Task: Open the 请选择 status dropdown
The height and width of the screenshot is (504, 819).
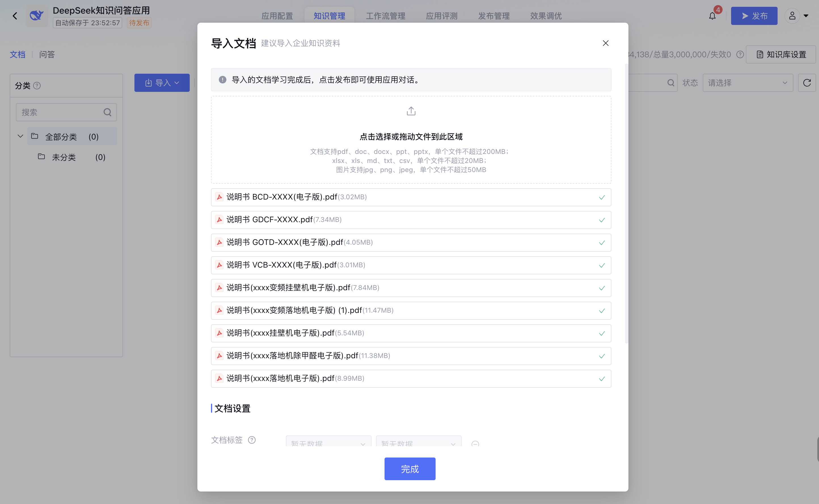Action: click(x=748, y=83)
